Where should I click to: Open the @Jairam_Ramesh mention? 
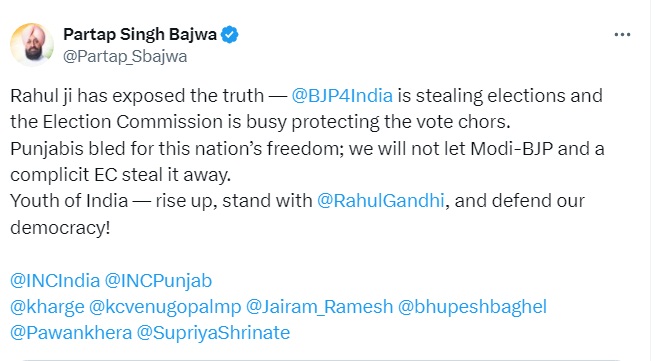(x=320, y=307)
